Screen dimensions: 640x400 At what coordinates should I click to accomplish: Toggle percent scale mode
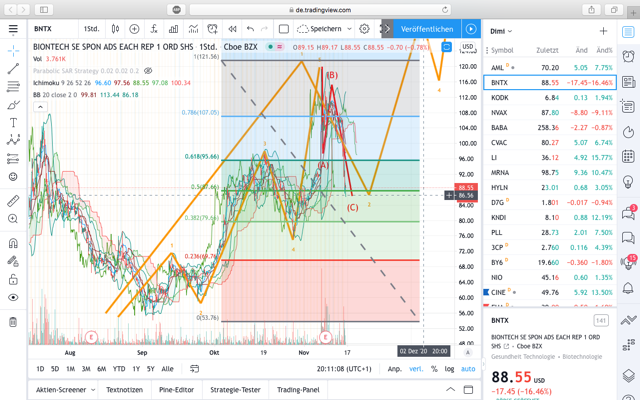tap(434, 369)
